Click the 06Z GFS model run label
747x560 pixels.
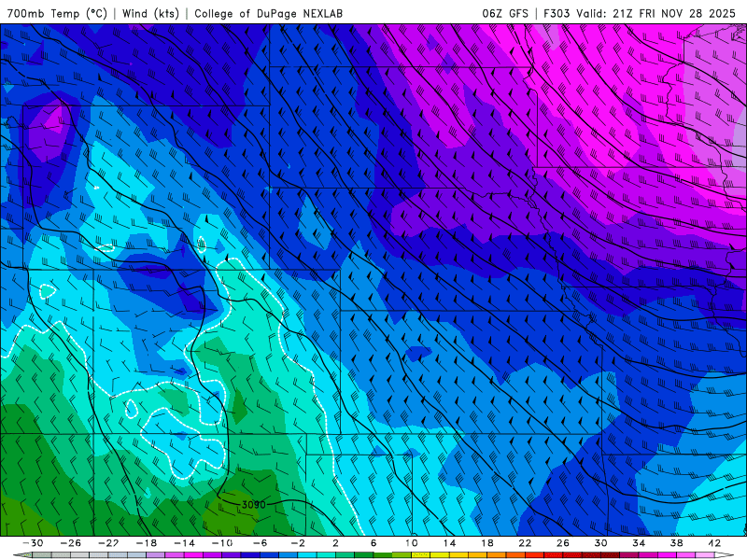(505, 13)
